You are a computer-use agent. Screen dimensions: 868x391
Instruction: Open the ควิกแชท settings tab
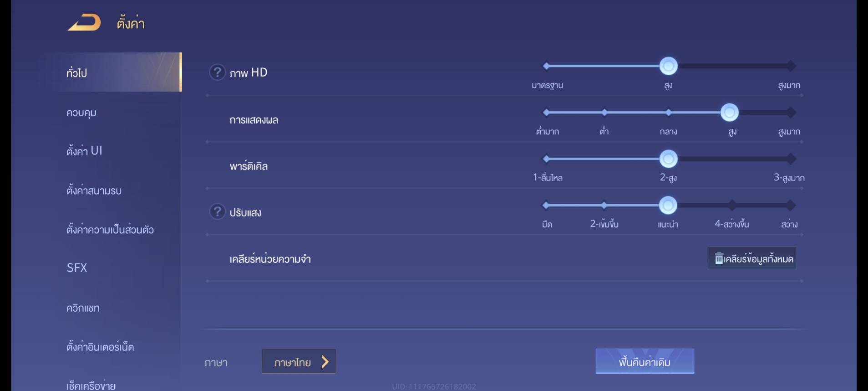pos(83,308)
